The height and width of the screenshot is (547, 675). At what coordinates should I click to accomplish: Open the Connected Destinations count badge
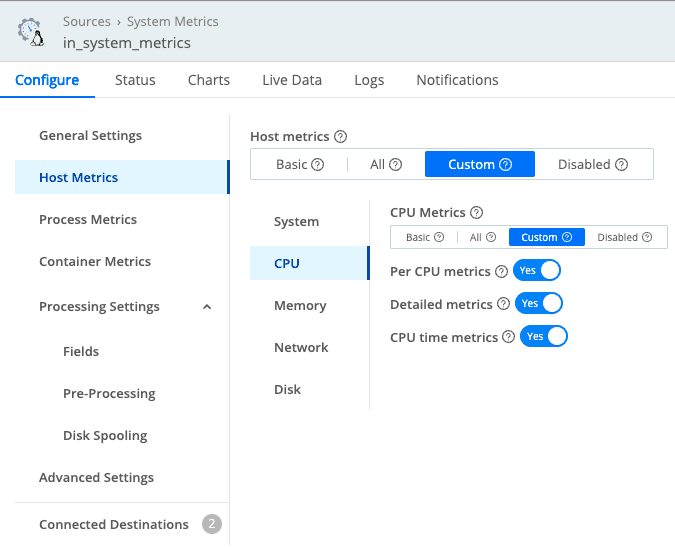pos(211,524)
